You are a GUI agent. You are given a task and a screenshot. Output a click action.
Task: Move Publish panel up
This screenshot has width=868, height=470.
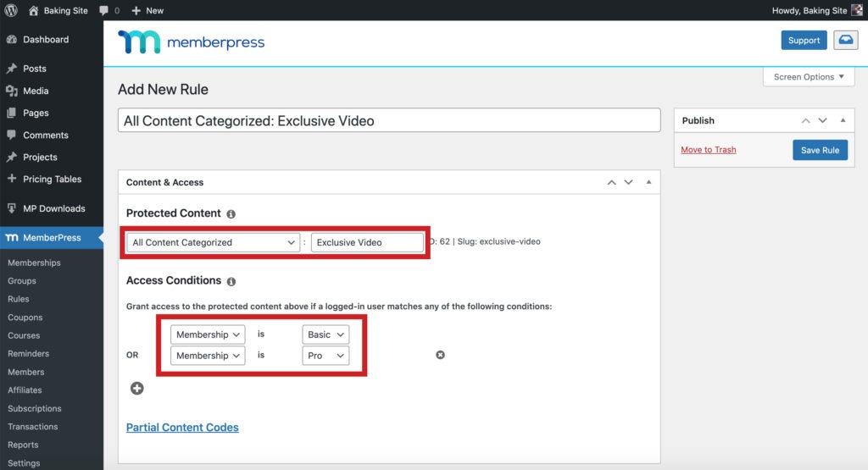click(x=805, y=120)
